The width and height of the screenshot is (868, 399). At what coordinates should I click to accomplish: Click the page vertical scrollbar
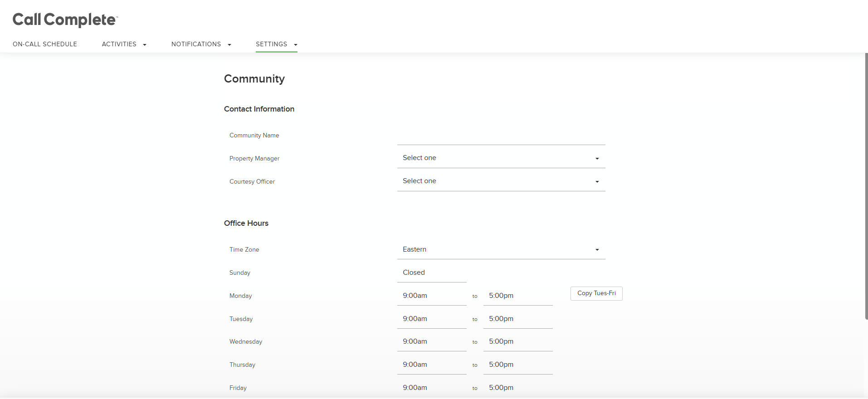(866, 186)
